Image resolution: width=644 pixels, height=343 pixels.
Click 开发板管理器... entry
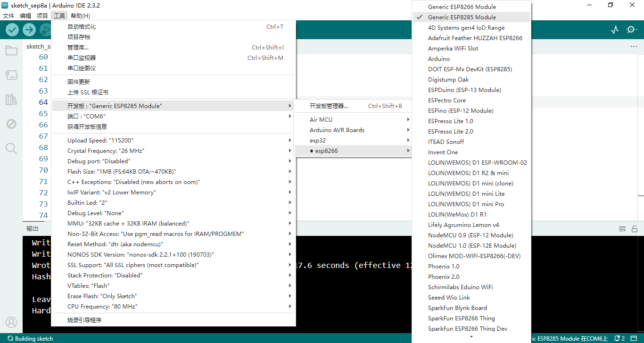click(329, 106)
